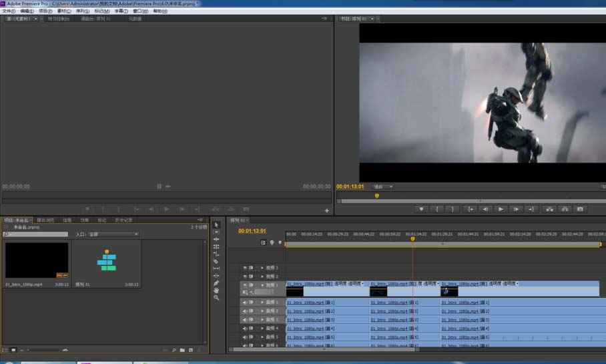Step back one frame in Program monitor
The image size is (606, 364).
(485, 209)
